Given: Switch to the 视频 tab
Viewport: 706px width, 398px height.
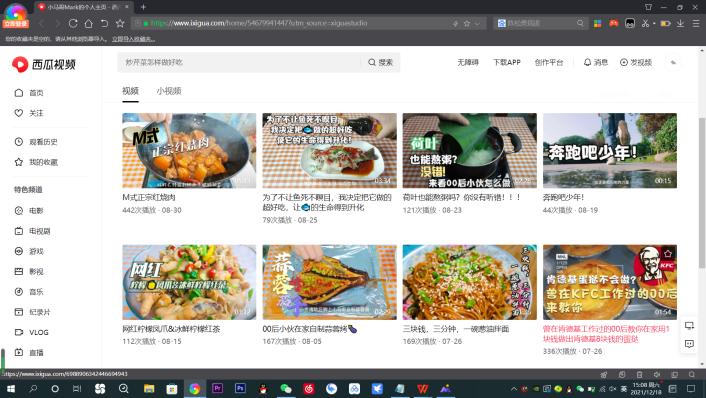Looking at the screenshot, I should [x=131, y=91].
